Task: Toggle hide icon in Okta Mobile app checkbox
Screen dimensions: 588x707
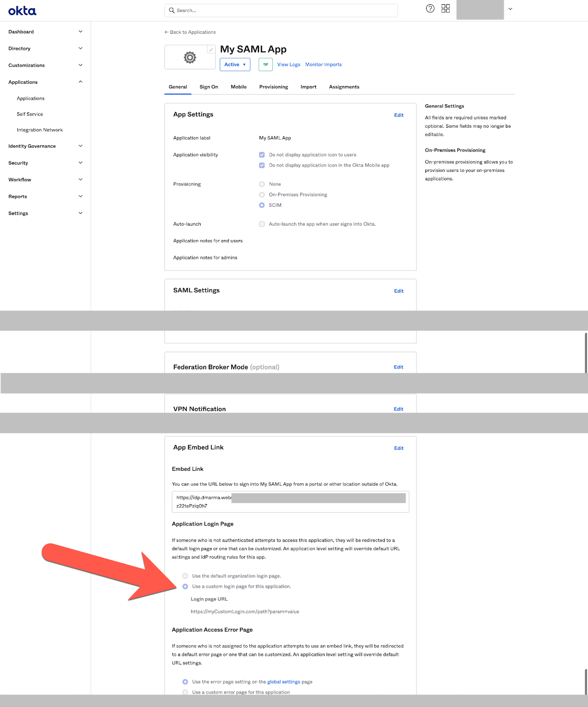Action: pos(262,165)
